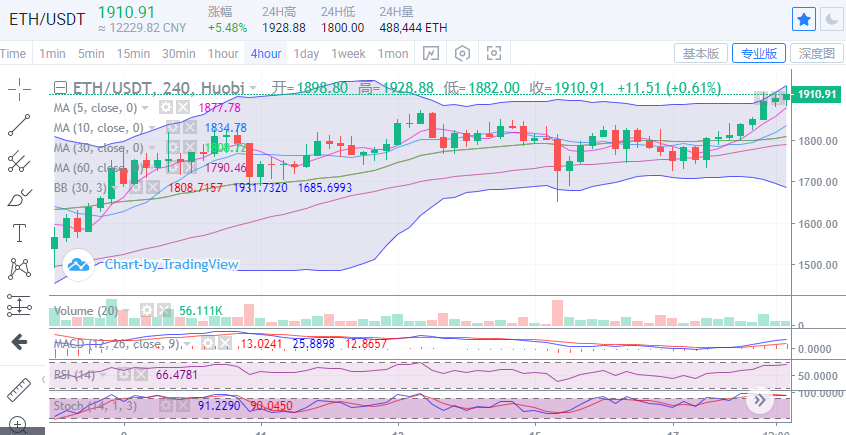The width and height of the screenshot is (846, 435).
Task: Remove the MACD indicator
Action: (226, 344)
